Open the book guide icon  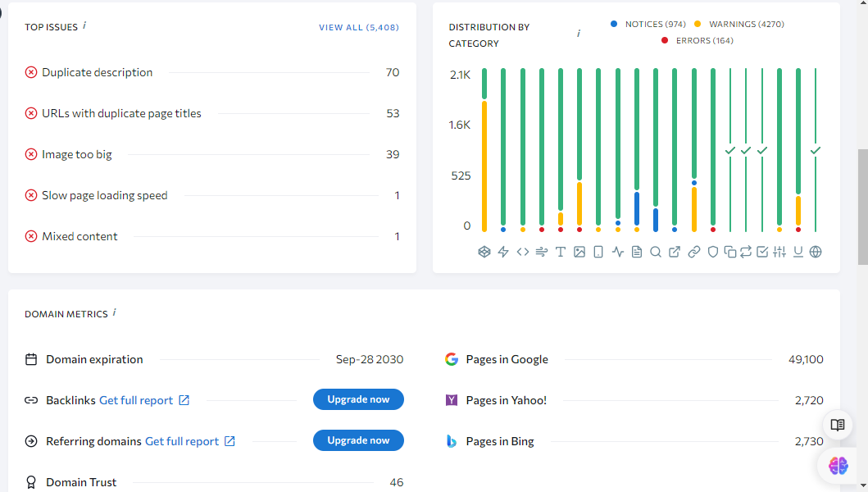[x=838, y=425]
